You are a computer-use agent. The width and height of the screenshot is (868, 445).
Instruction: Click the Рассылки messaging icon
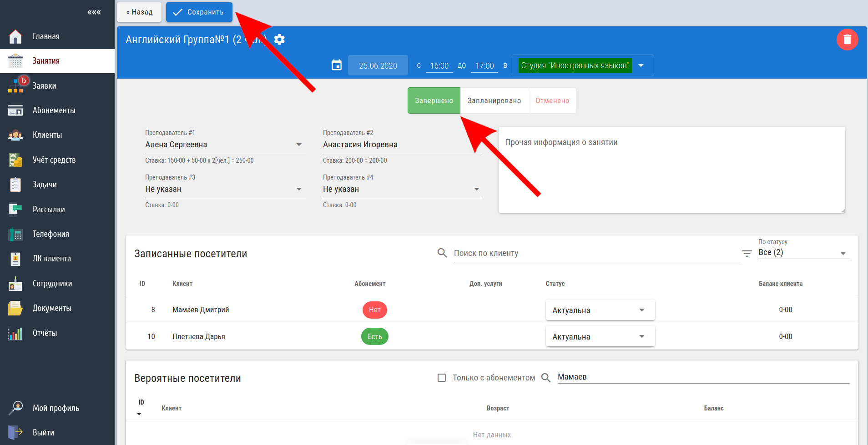(15, 209)
